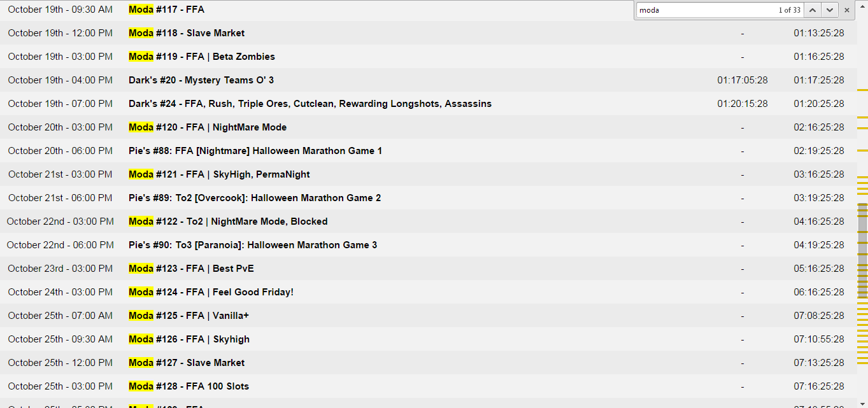Viewport: 868px width, 408px height.
Task: Open Moda #128 - FFA 100 Slots
Action: 189,386
